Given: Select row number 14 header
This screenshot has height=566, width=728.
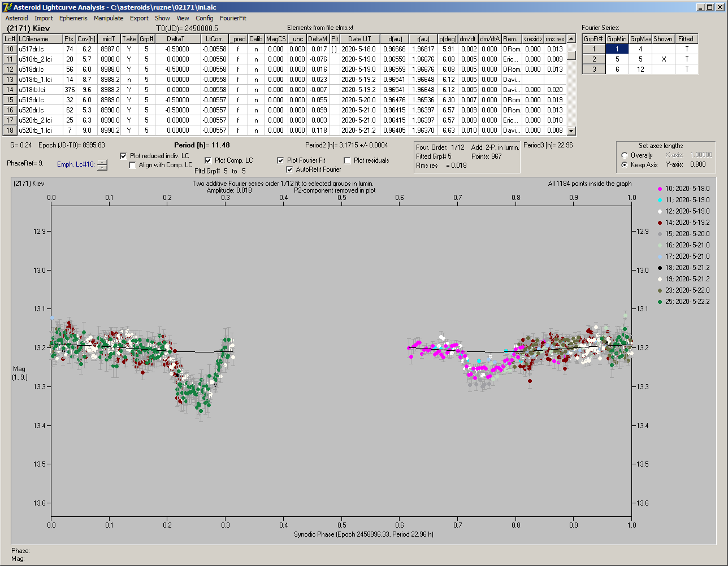Looking at the screenshot, I should pos(10,90).
